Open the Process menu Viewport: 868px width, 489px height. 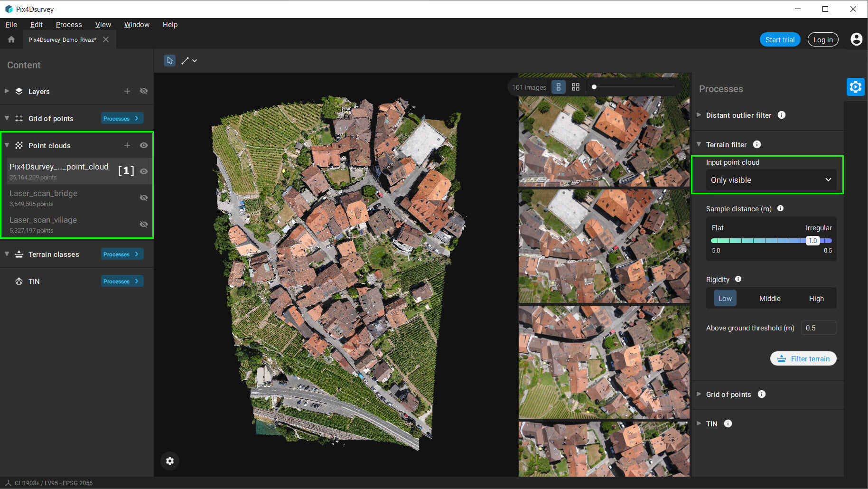pos(69,25)
